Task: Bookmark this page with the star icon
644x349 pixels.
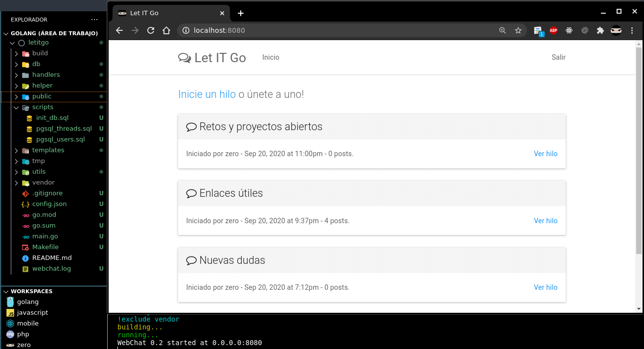Action: pyautogui.click(x=518, y=30)
